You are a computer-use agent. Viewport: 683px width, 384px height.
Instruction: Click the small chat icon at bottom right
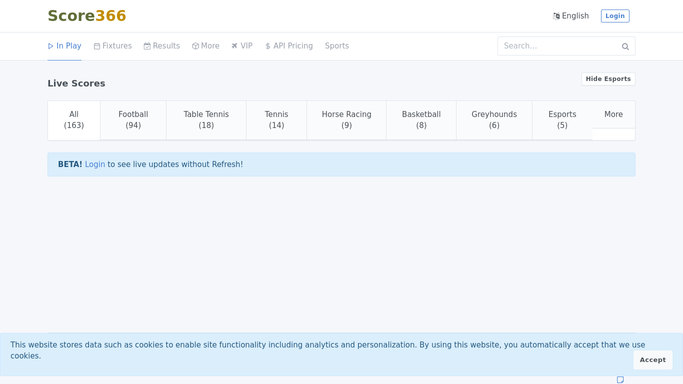(620, 380)
